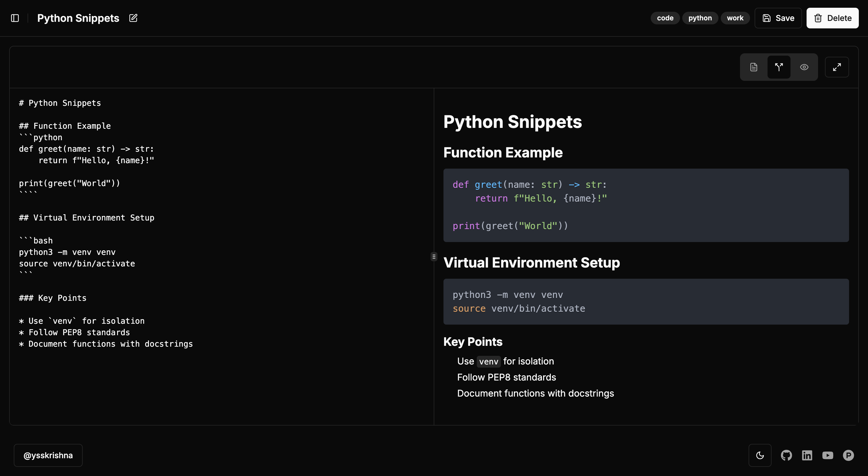Image resolution: width=868 pixels, height=476 pixels.
Task: Switch to preview-only eye view
Action: (804, 67)
